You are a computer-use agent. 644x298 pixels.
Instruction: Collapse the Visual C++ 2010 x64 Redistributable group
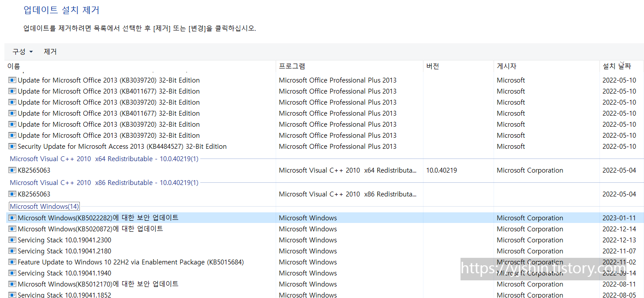pyautogui.click(x=104, y=159)
